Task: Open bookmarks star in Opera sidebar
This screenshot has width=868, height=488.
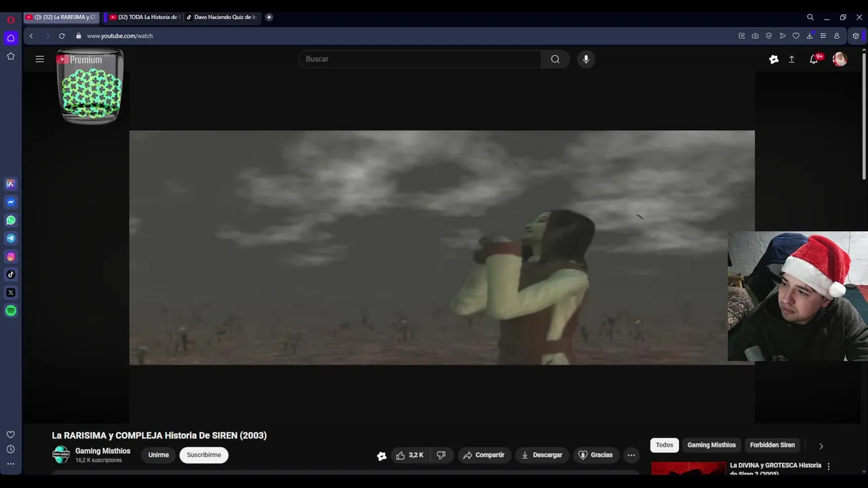Action: click(x=11, y=56)
